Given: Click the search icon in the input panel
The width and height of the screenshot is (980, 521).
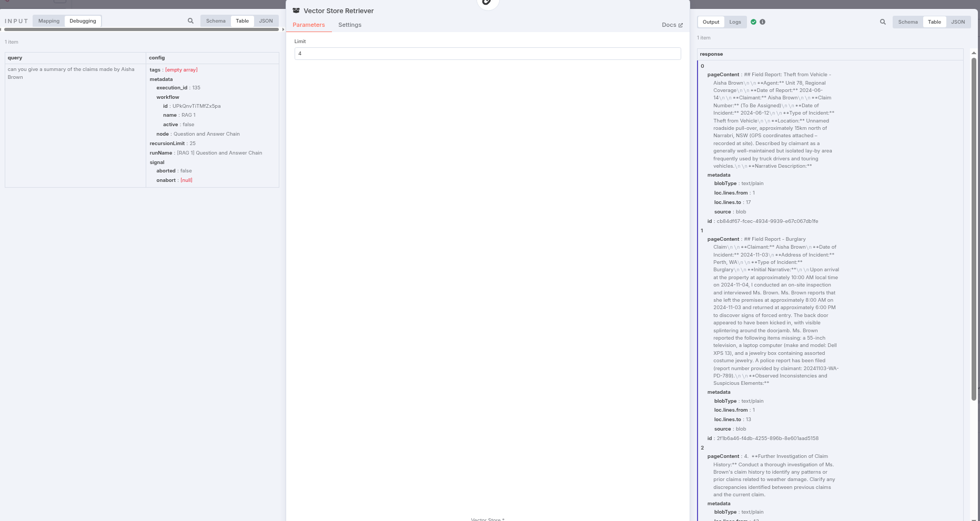Looking at the screenshot, I should click(190, 21).
